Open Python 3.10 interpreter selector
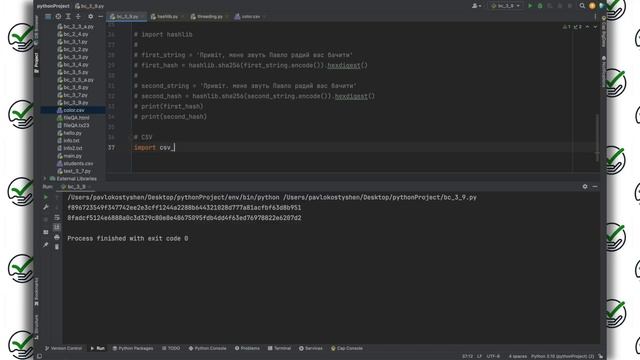Viewport: 640px width, 360px height. pos(562,356)
